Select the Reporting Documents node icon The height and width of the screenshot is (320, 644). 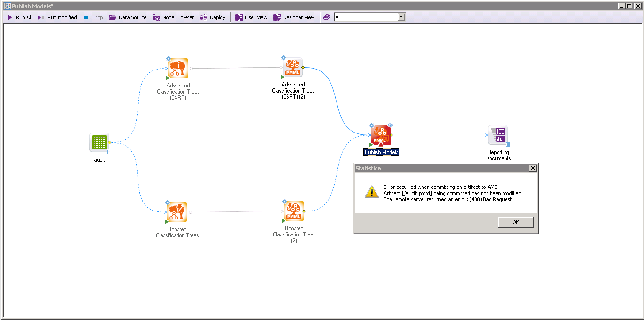tap(498, 135)
